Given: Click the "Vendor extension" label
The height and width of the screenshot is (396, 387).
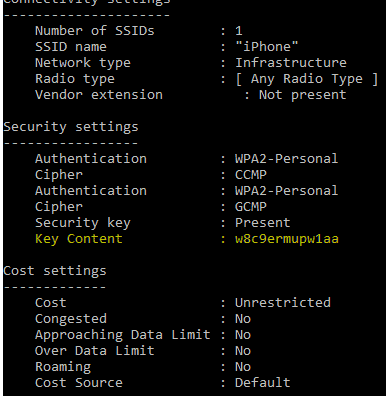Looking at the screenshot, I should [99, 95].
